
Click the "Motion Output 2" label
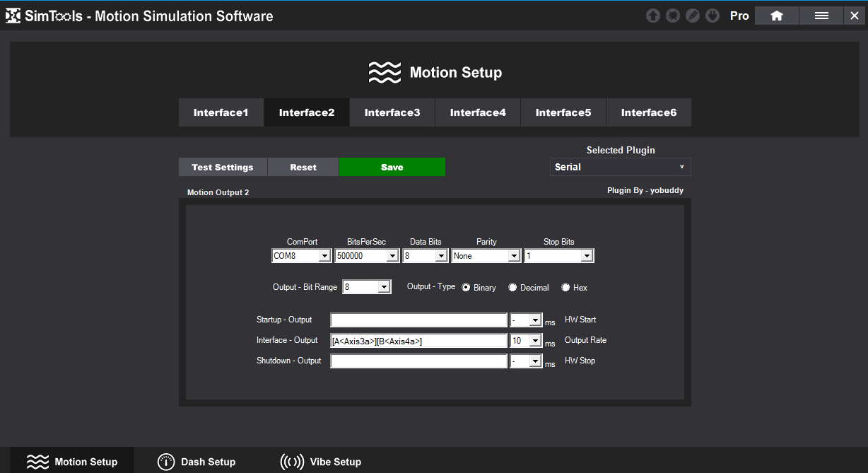click(x=218, y=192)
